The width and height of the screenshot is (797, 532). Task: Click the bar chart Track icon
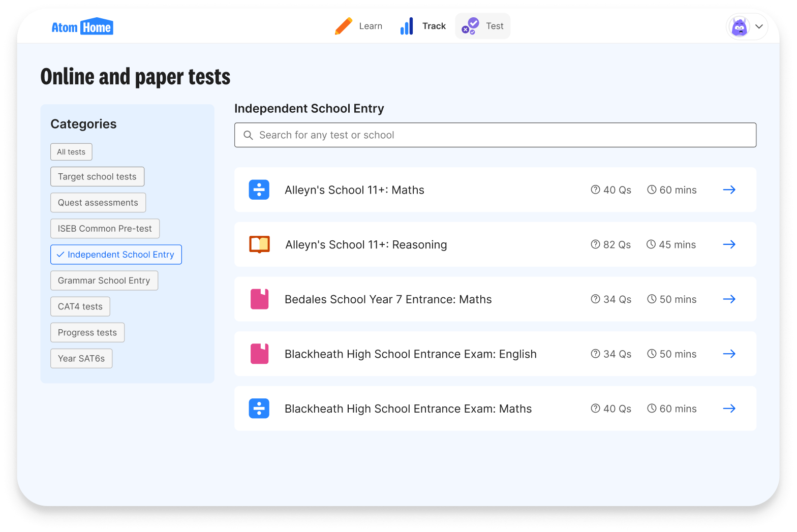point(407,26)
